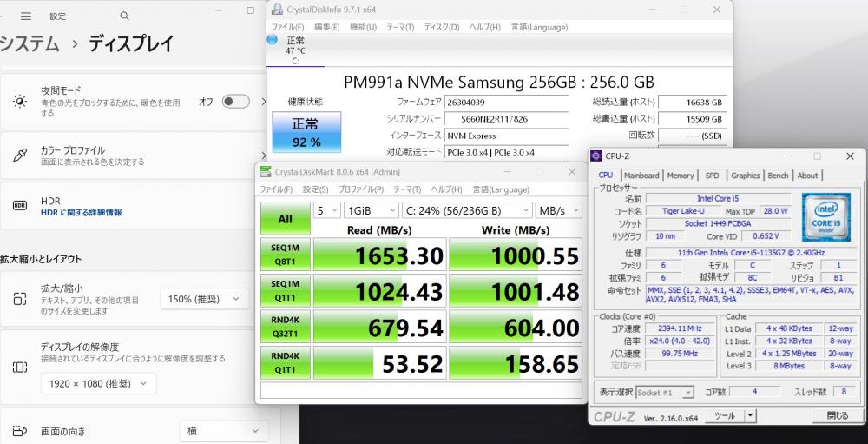Click the green All benchmark button
Viewport: 868px width, 444px height.
284,219
